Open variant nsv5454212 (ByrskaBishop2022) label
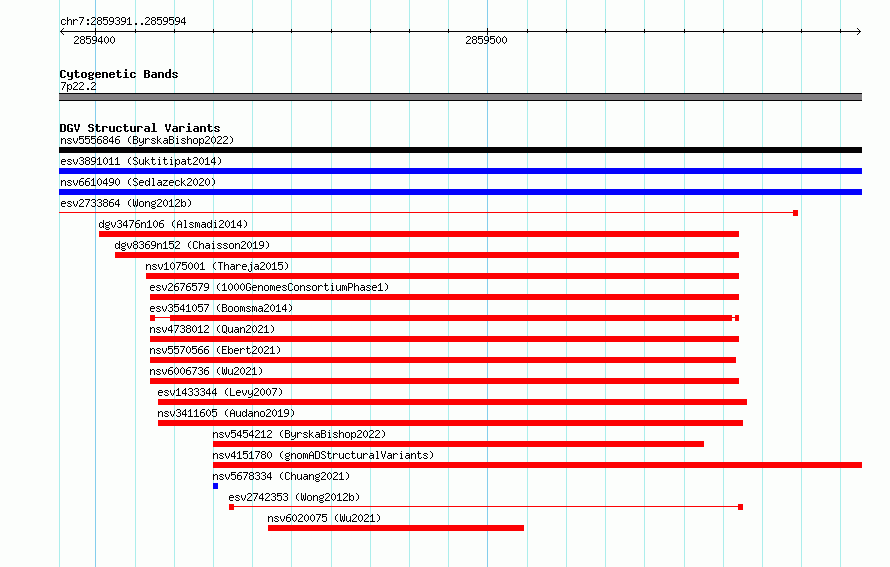Viewport: 890px width, 567px height. pyautogui.click(x=299, y=434)
